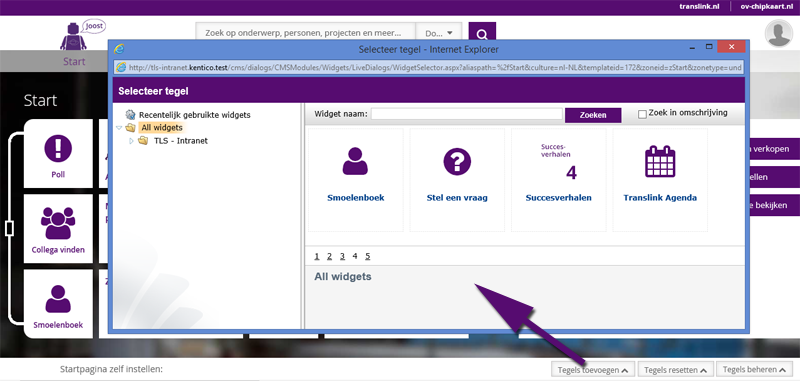800x381 pixels.
Task: Enable Zoek in omschrijving checkbox
Action: pos(642,114)
